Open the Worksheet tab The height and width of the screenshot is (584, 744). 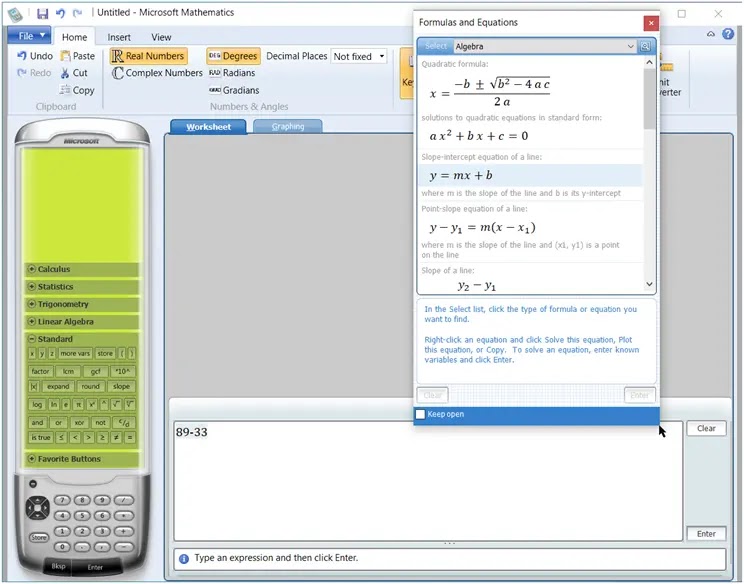208,127
